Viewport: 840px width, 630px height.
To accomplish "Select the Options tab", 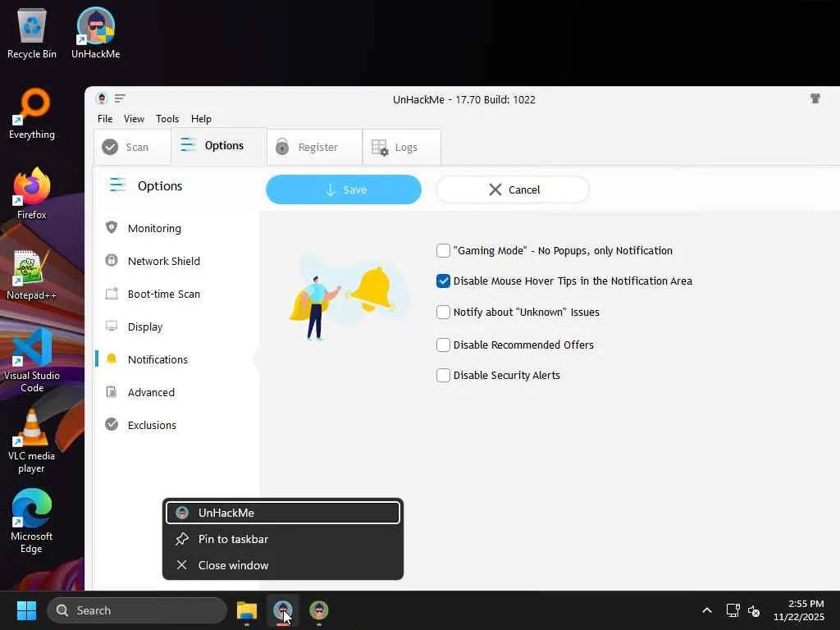I will 218,146.
